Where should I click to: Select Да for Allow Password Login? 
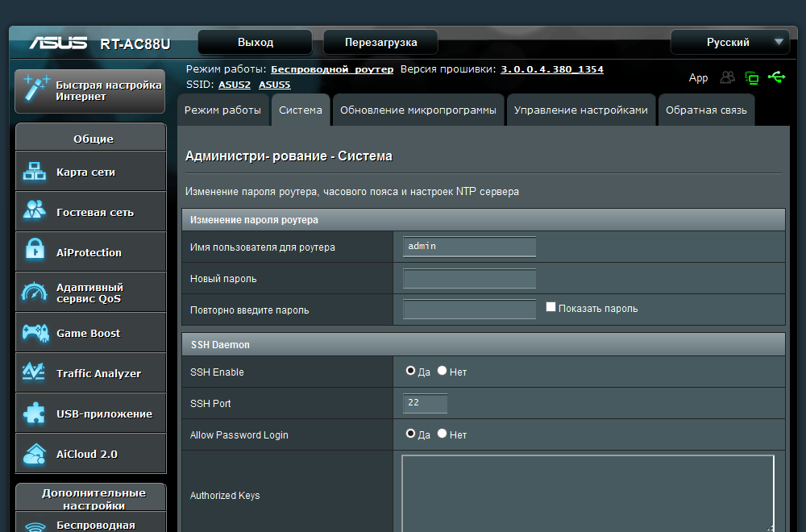(x=410, y=434)
